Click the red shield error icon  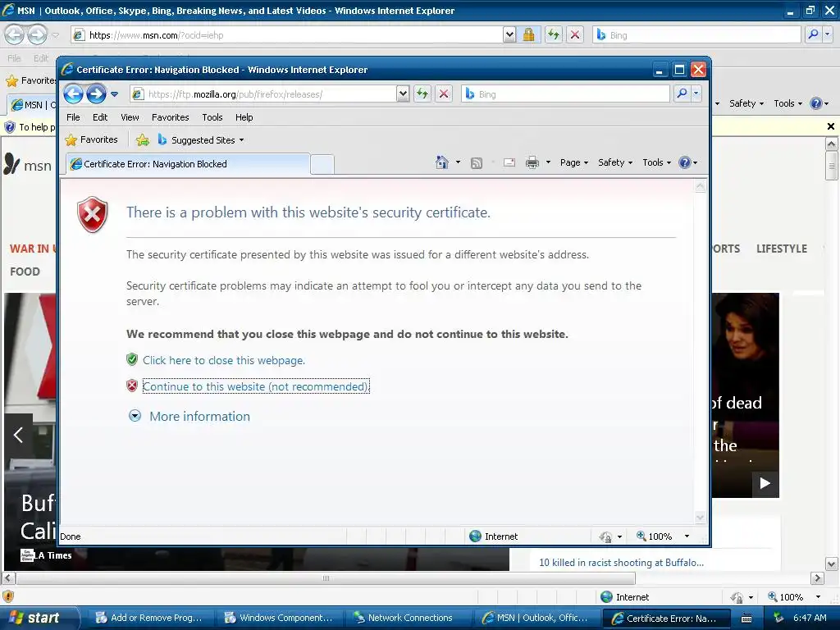[x=93, y=214]
